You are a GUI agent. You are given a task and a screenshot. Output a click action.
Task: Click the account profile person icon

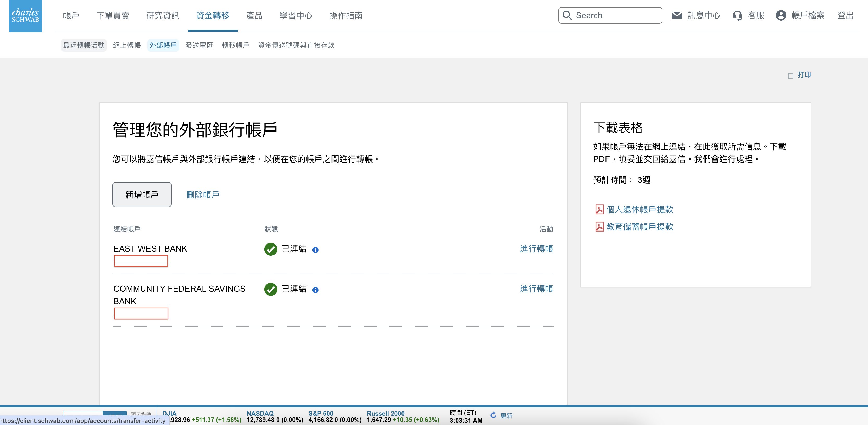click(781, 16)
